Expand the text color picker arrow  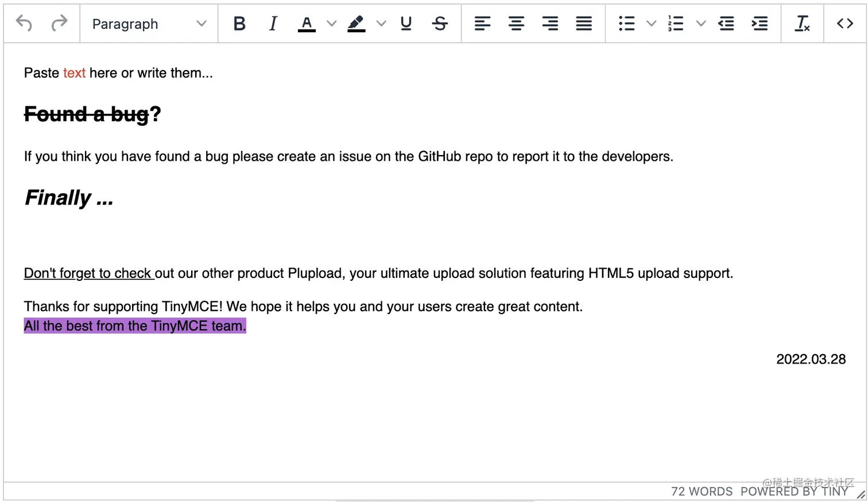tap(331, 24)
